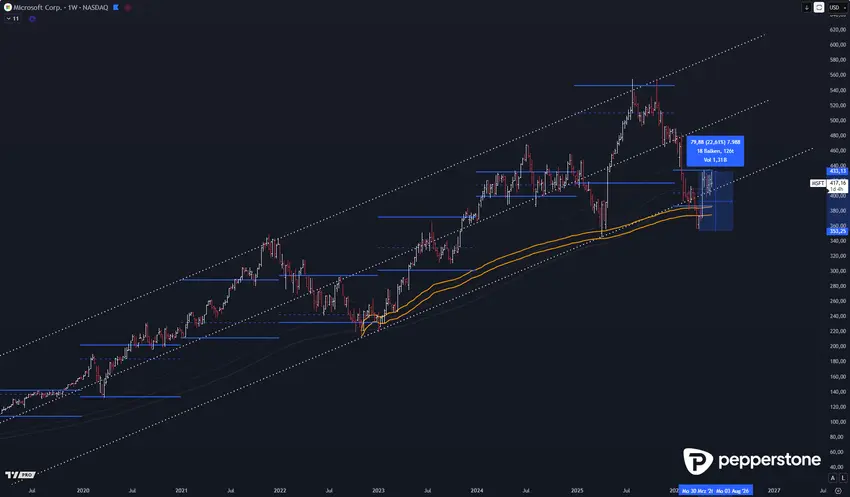Click the 2022 label on time axis

point(280,490)
